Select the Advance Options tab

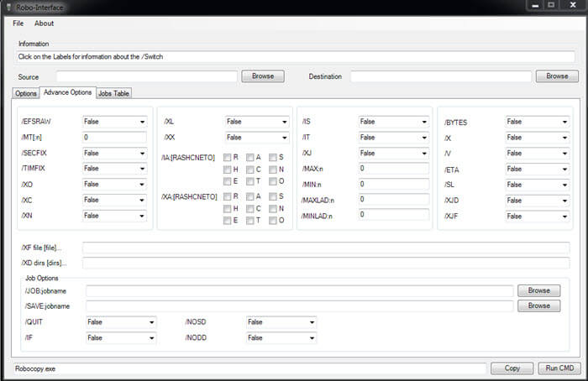pos(67,92)
